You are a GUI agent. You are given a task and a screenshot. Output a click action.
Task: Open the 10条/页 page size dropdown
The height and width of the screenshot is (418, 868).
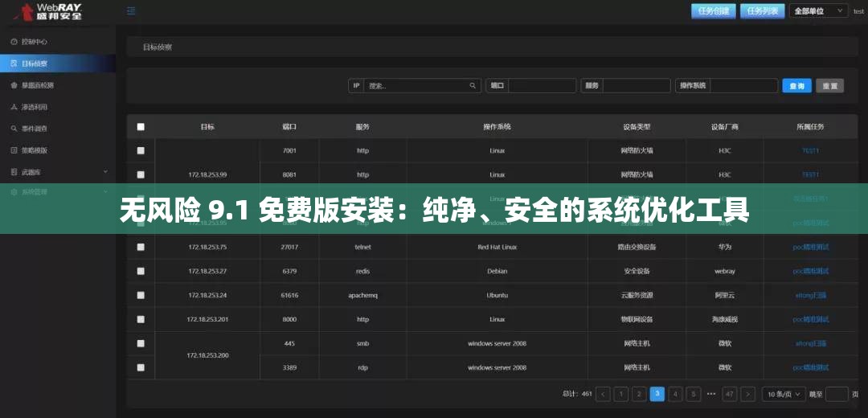784,394
